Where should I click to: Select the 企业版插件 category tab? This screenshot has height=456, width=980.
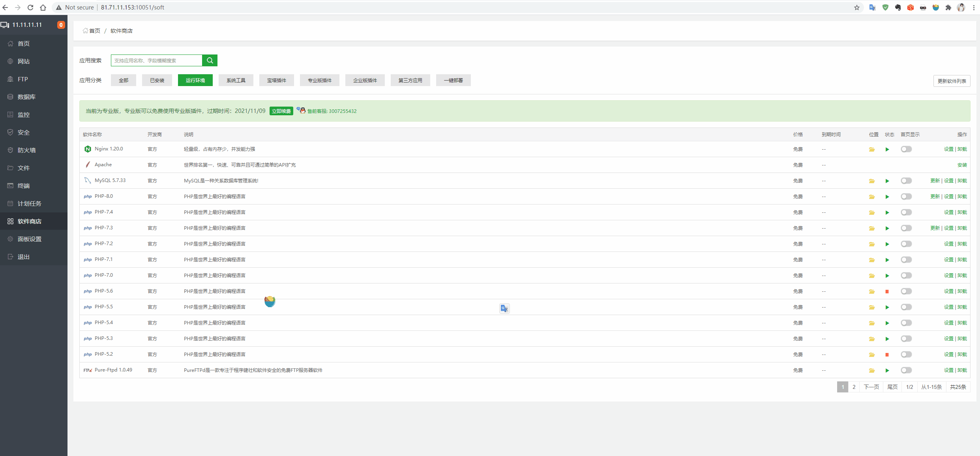coord(365,80)
